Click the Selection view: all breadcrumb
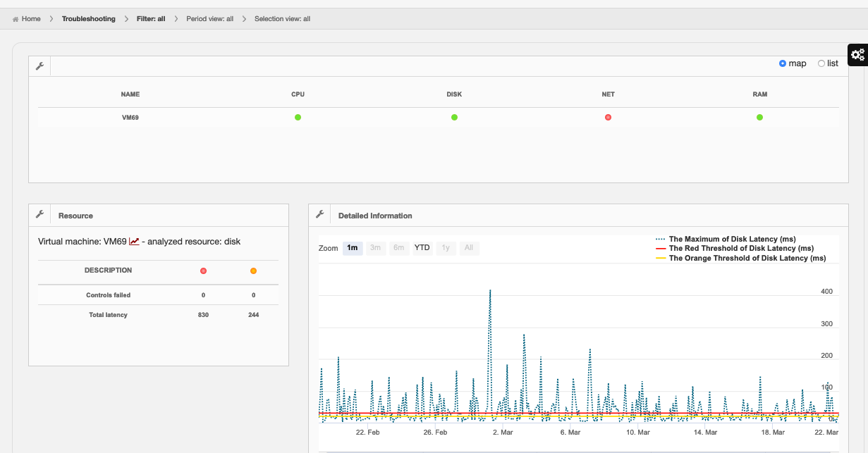The width and height of the screenshot is (868, 453). coord(282,19)
